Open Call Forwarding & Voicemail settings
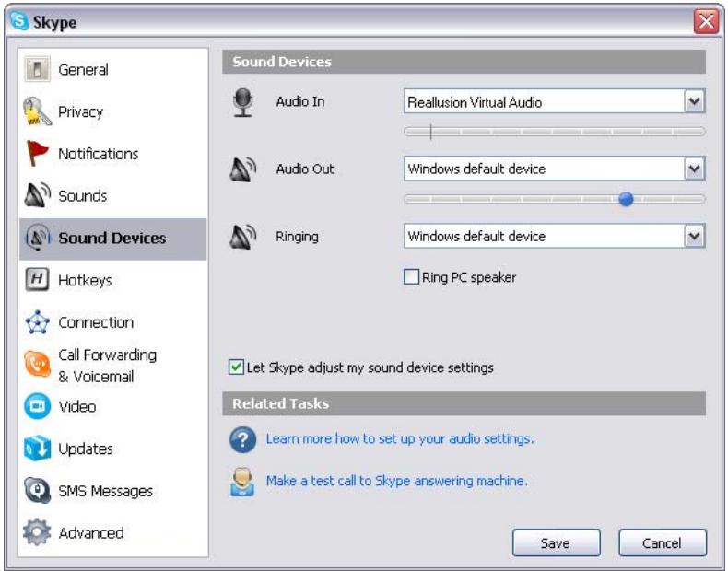The width and height of the screenshot is (728, 571). (x=107, y=366)
